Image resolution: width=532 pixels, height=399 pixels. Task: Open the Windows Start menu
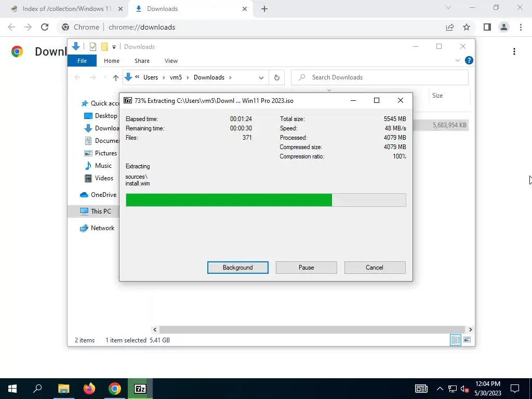(12, 389)
